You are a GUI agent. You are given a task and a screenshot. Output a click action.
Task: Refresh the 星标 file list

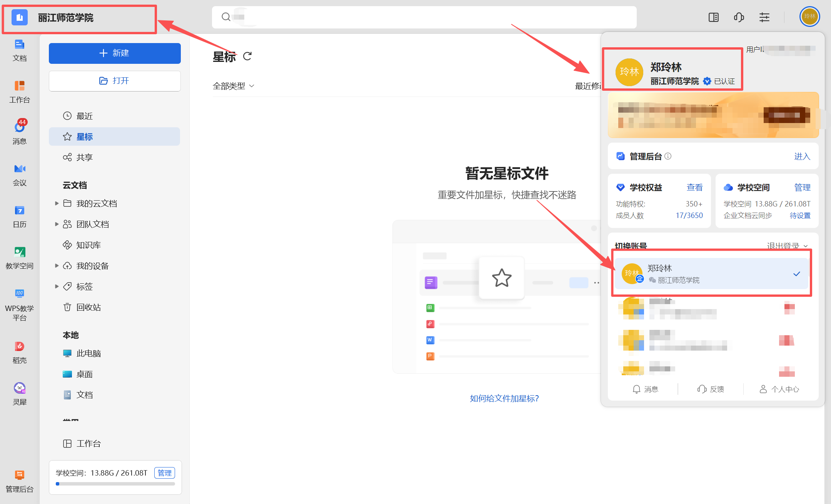[x=247, y=57]
